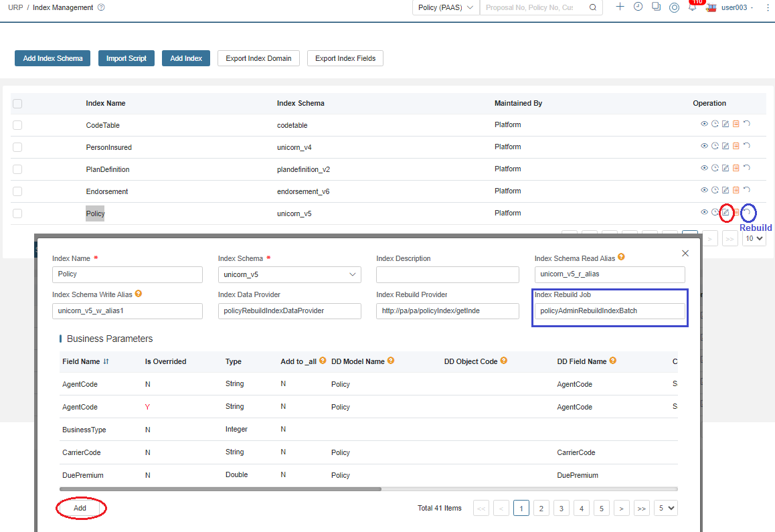
Task: Click the plus icon in top header
Action: point(620,7)
